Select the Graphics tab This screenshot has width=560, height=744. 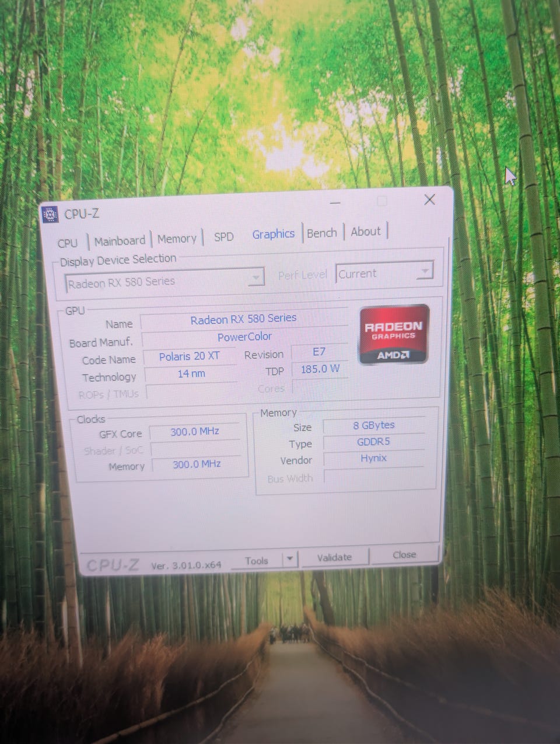click(x=273, y=234)
